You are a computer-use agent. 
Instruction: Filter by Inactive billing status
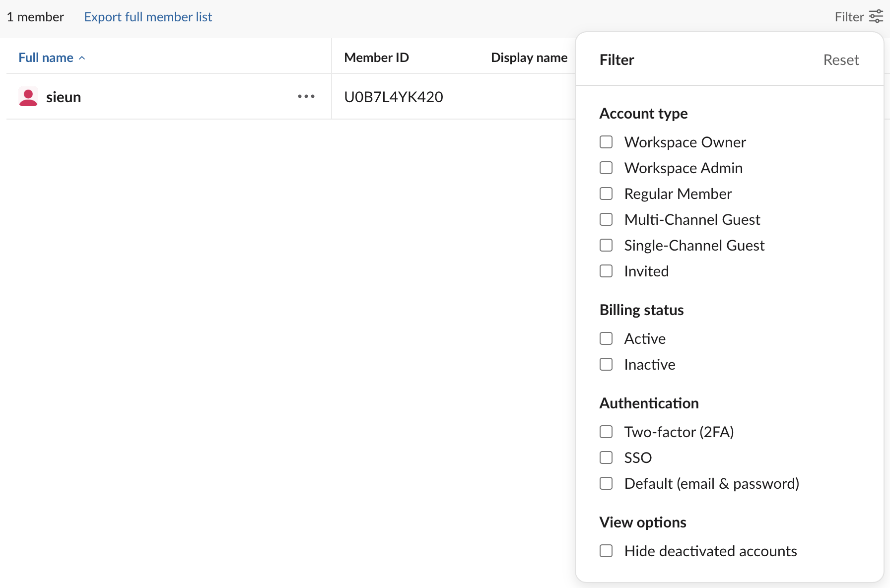(606, 364)
